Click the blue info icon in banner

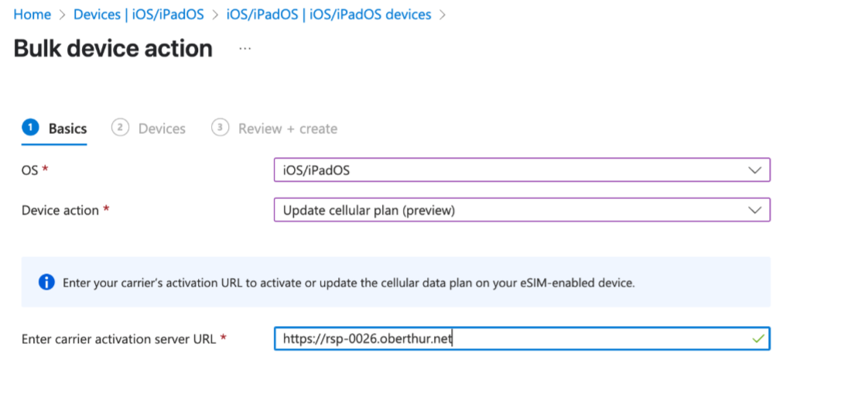pyautogui.click(x=46, y=283)
